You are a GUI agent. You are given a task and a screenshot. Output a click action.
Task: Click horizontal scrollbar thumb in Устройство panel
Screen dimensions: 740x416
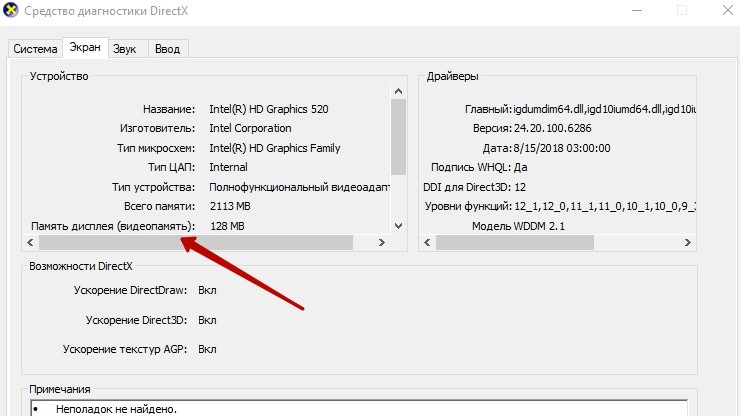196,242
